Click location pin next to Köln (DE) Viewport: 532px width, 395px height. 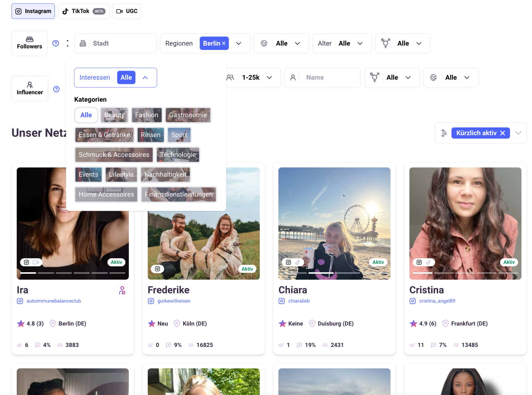pos(177,324)
